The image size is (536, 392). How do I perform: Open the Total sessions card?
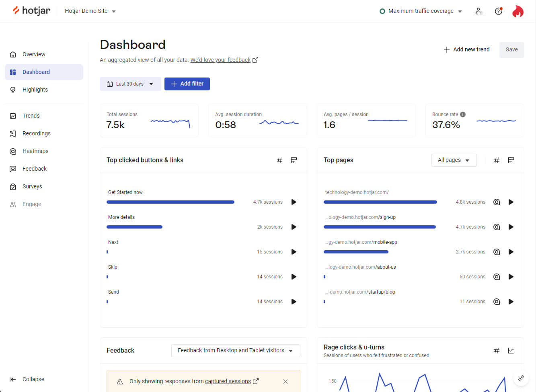[149, 120]
